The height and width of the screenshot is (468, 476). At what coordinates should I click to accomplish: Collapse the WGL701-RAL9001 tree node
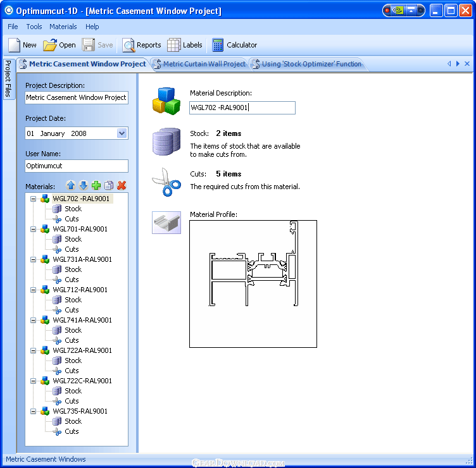pyautogui.click(x=33, y=230)
